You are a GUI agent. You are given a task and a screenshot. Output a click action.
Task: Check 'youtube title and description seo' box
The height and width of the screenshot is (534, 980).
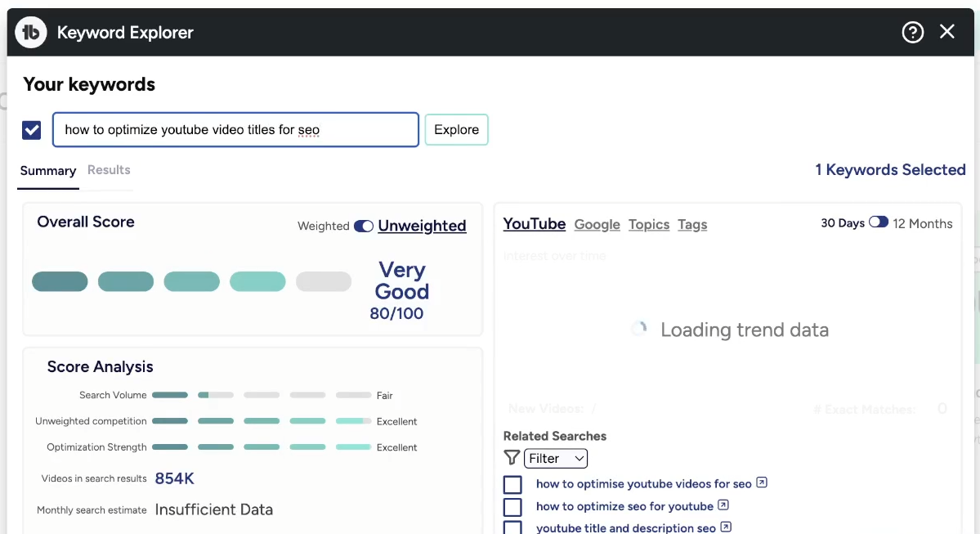pyautogui.click(x=512, y=527)
